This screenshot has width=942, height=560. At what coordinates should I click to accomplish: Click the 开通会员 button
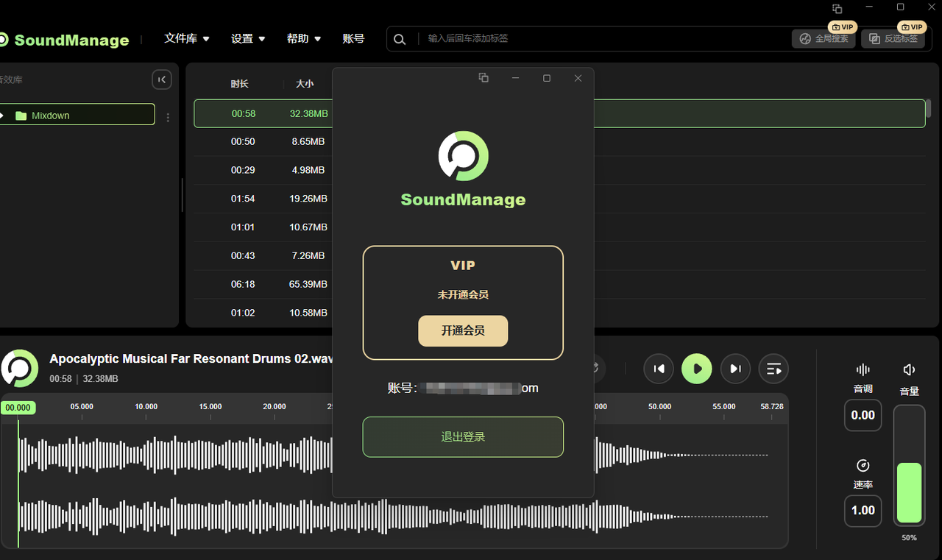[x=463, y=331]
